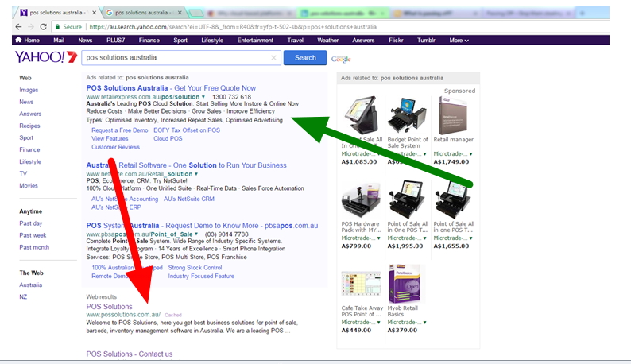Viewport: 631px width, 364px height.
Task: Open POS Solutions web result
Action: coord(109,307)
